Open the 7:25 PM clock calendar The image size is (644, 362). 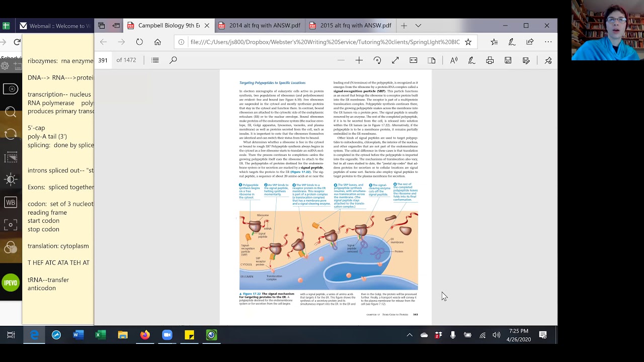[x=518, y=335]
